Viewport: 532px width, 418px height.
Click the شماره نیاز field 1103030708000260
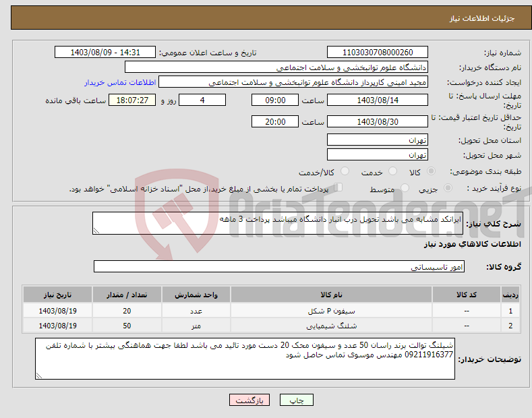pos(378,53)
